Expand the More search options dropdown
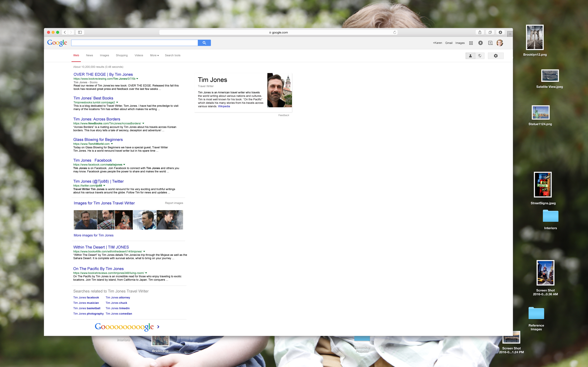This screenshot has height=367, width=588. tap(154, 55)
